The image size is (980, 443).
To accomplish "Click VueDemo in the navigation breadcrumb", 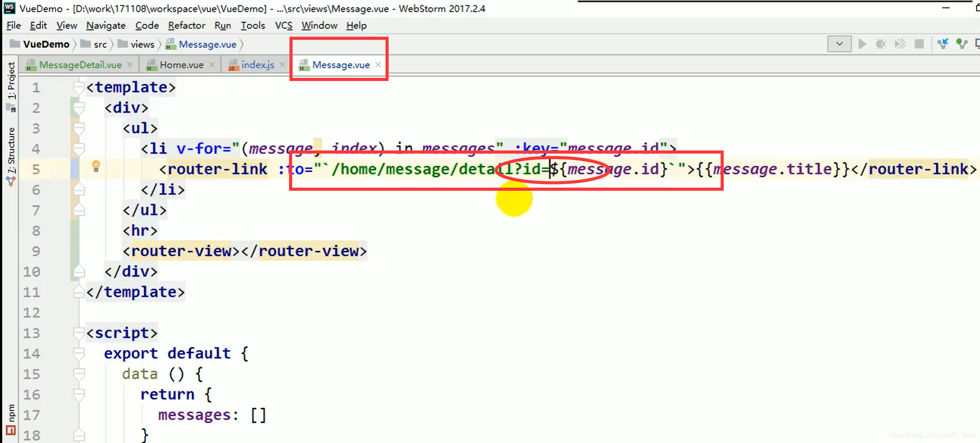I will [46, 44].
